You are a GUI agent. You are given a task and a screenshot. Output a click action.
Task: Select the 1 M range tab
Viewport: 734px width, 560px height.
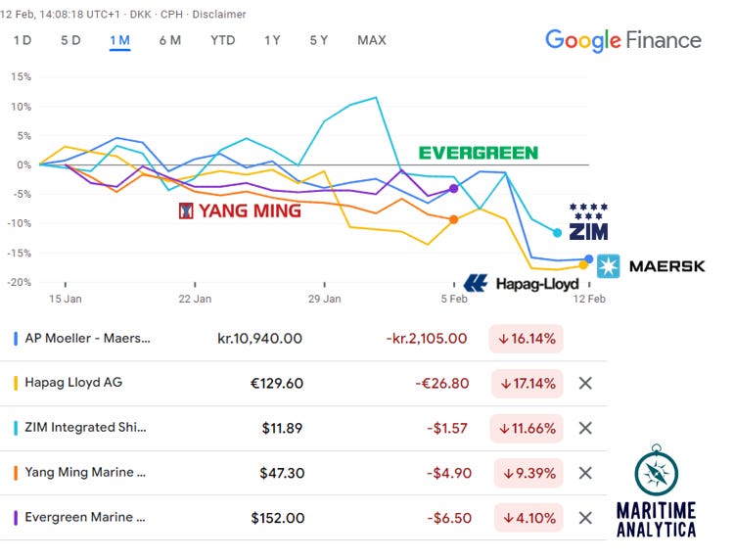pos(119,40)
